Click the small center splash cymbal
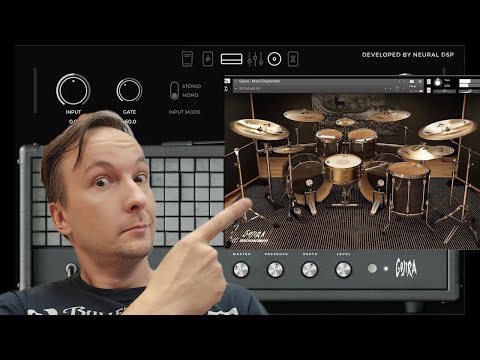Viewport: 480px width, 360px height. 345,122
